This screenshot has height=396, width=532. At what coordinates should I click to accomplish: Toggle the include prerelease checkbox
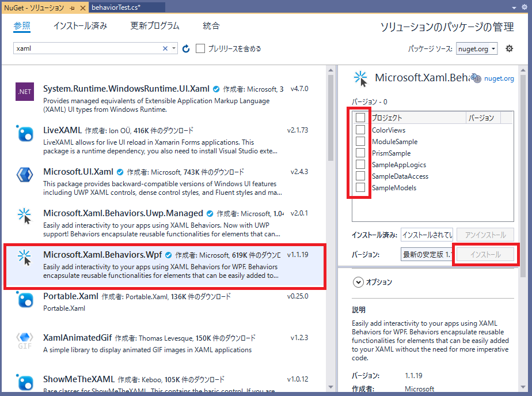(200, 48)
